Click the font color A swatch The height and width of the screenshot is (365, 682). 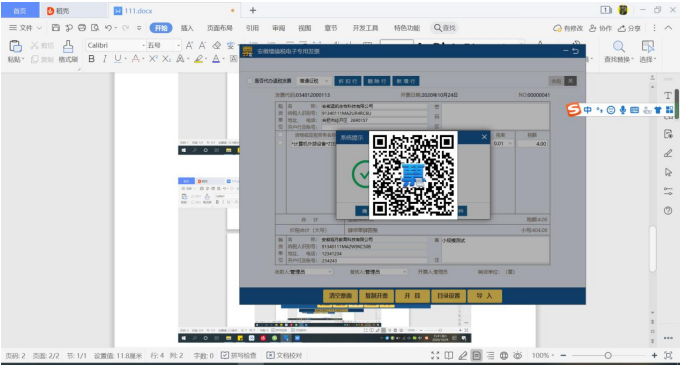point(216,59)
